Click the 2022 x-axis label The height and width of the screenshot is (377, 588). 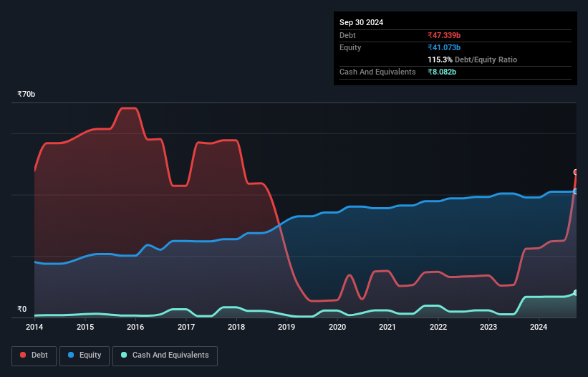click(x=438, y=327)
